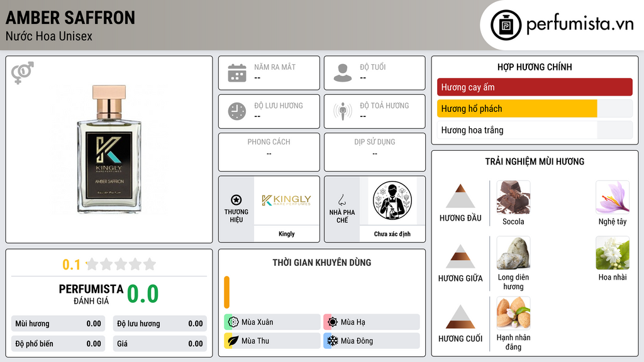Click the Dịp sử dụng info box
The height and width of the screenshot is (362, 644).
click(x=375, y=152)
